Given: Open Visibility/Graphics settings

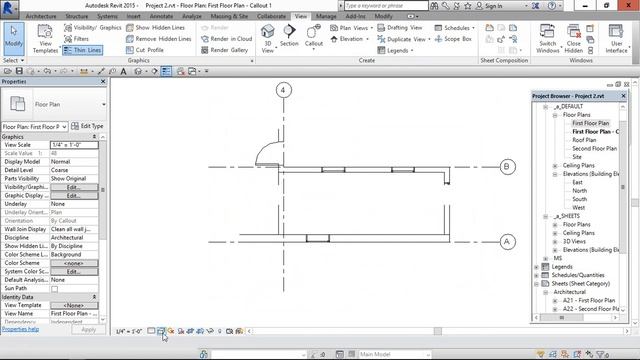Looking at the screenshot, I should coord(93,27).
